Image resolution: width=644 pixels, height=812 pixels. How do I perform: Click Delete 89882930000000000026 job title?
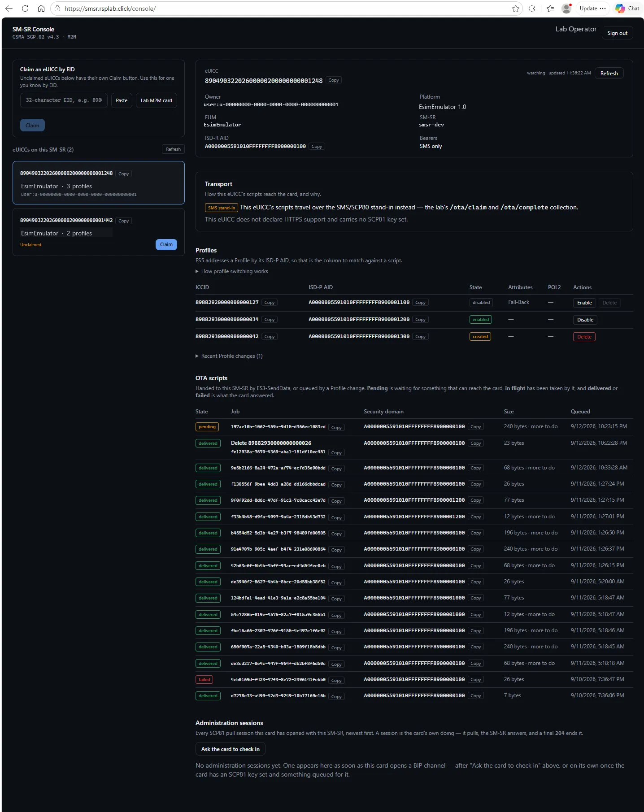(271, 443)
